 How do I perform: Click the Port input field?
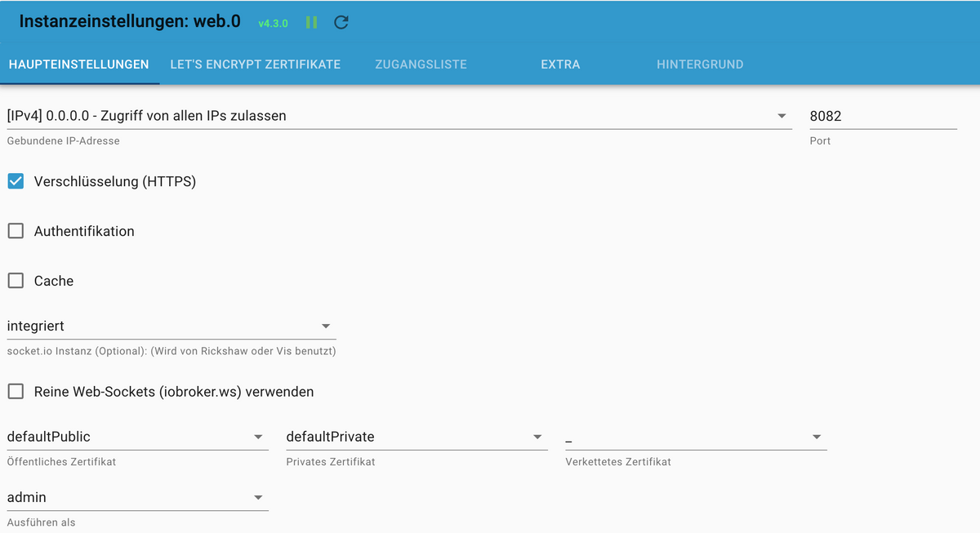(x=882, y=116)
